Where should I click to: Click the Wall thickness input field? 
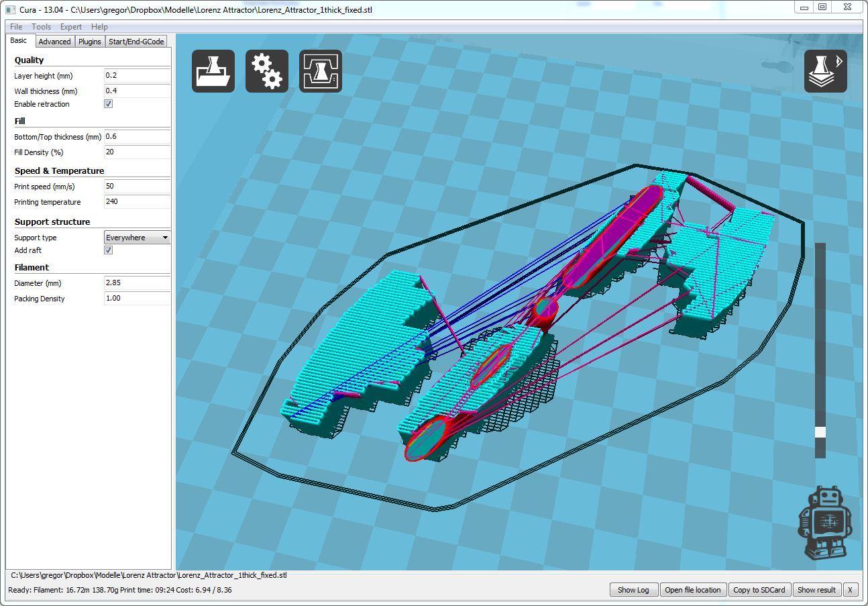[138, 91]
